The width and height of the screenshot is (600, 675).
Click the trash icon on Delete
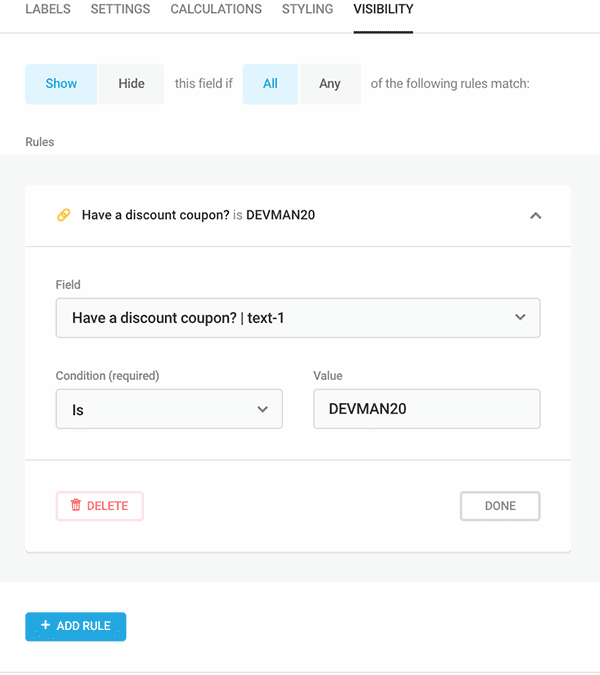click(x=76, y=505)
